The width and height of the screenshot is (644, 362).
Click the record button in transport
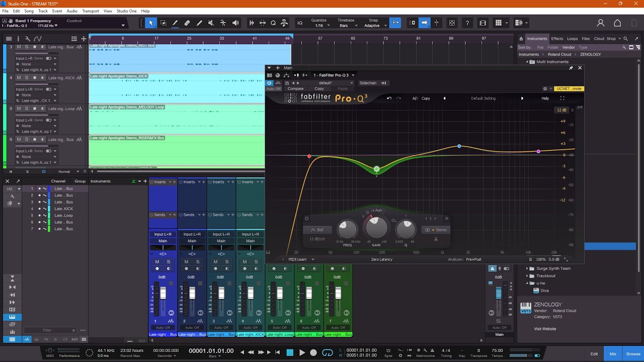coord(313,352)
